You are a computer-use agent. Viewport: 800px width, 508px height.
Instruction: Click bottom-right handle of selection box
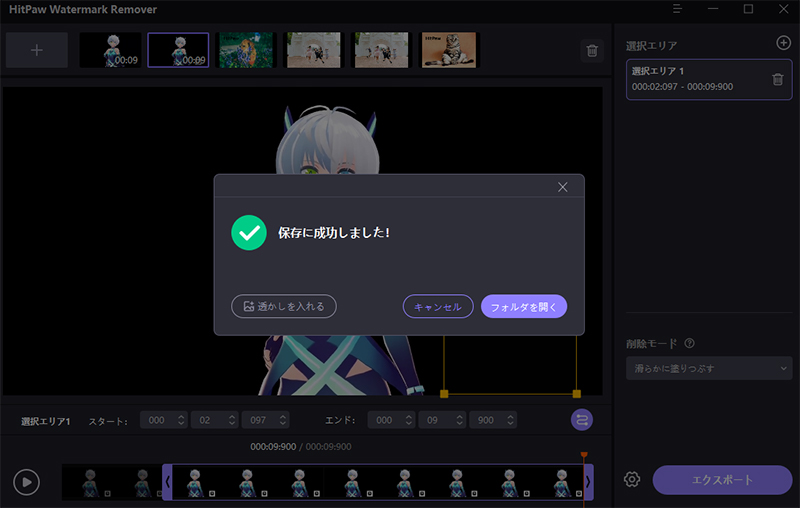coord(577,394)
